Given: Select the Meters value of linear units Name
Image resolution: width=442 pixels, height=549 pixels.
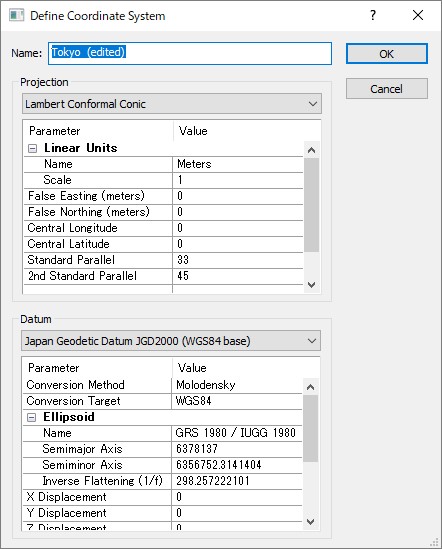Looking at the screenshot, I should coord(238,164).
